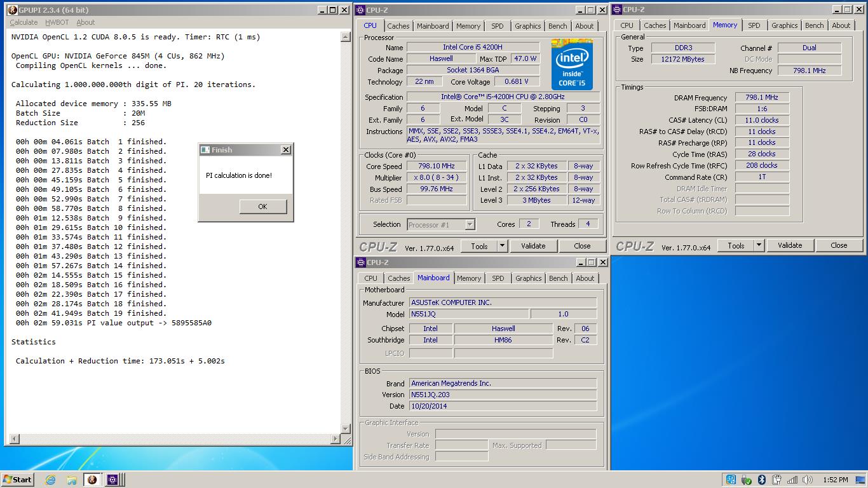The width and height of the screenshot is (868, 488).
Task: Click Safely Remove Hardware tray icon
Action: 747,480
